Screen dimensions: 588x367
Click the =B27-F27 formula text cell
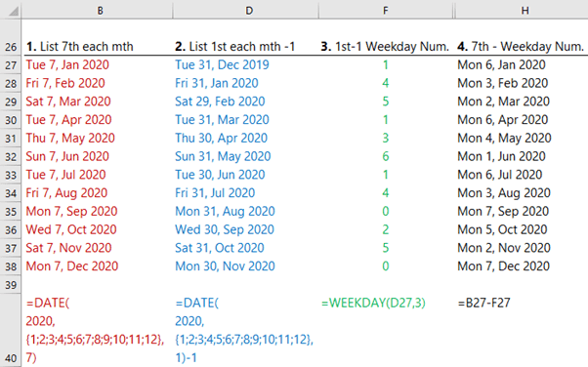[483, 303]
